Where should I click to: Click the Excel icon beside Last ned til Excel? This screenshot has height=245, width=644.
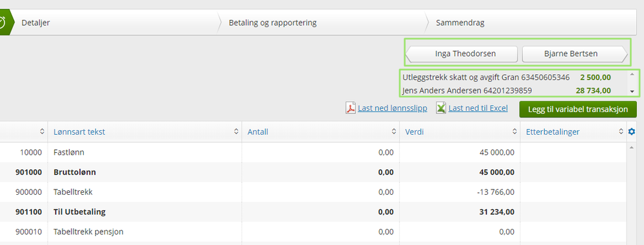(441, 108)
